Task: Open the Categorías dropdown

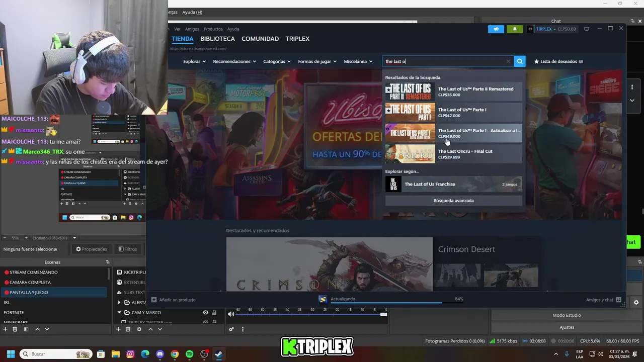Action: (x=277, y=61)
